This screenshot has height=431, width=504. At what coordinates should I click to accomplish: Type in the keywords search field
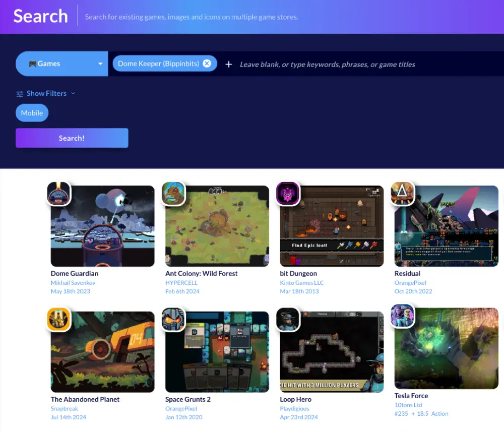click(x=353, y=65)
